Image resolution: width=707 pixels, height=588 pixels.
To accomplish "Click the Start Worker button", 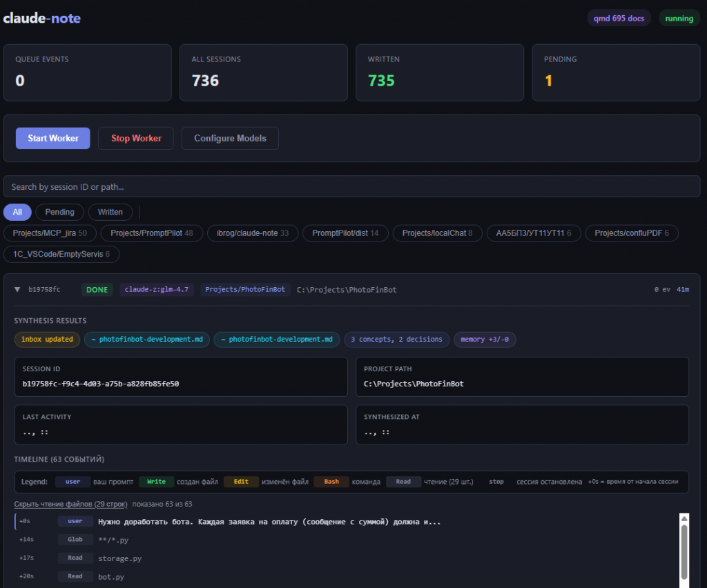I will tap(52, 138).
